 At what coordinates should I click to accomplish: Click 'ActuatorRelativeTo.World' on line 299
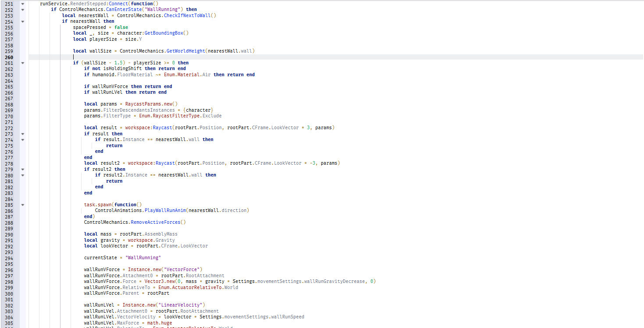pos(205,288)
